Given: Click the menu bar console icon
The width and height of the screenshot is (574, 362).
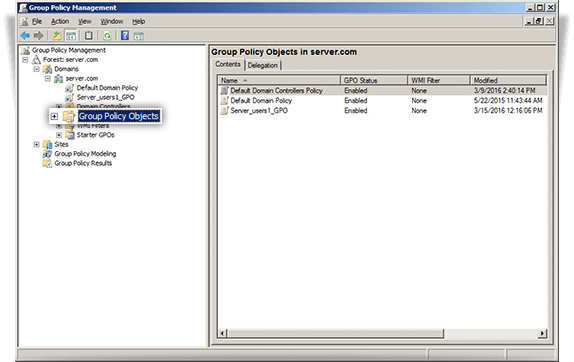Looking at the screenshot, I should tap(25, 22).
